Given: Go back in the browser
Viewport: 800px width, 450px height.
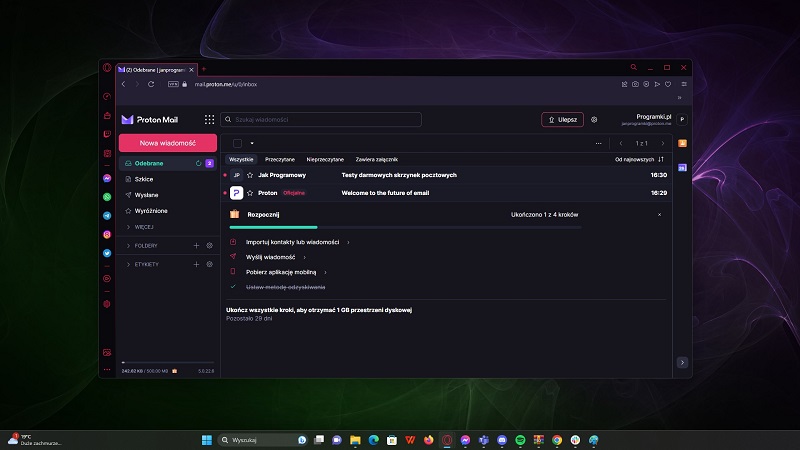Looking at the screenshot, I should click(x=123, y=84).
